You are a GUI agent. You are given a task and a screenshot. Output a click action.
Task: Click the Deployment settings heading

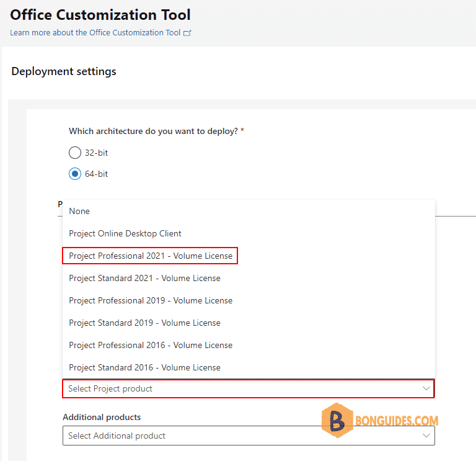point(64,71)
